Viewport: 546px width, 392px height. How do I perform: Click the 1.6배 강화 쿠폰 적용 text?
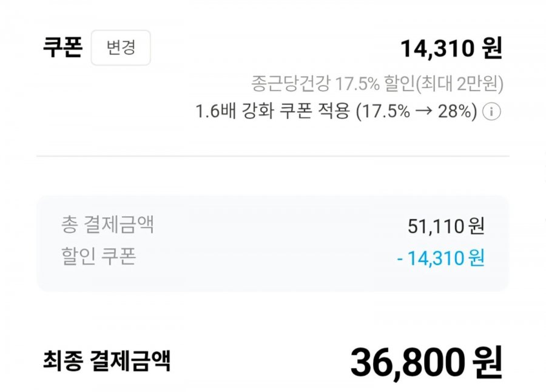pyautogui.click(x=272, y=112)
